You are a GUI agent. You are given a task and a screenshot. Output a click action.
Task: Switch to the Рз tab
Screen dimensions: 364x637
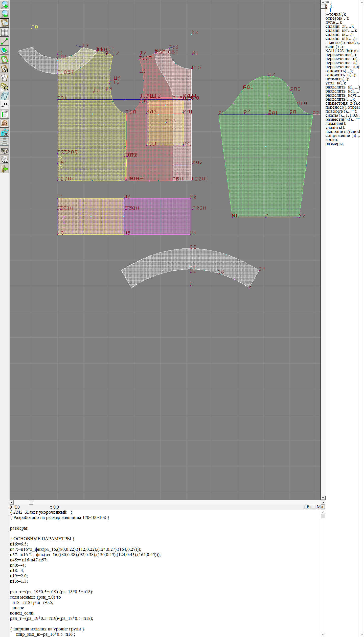click(309, 507)
